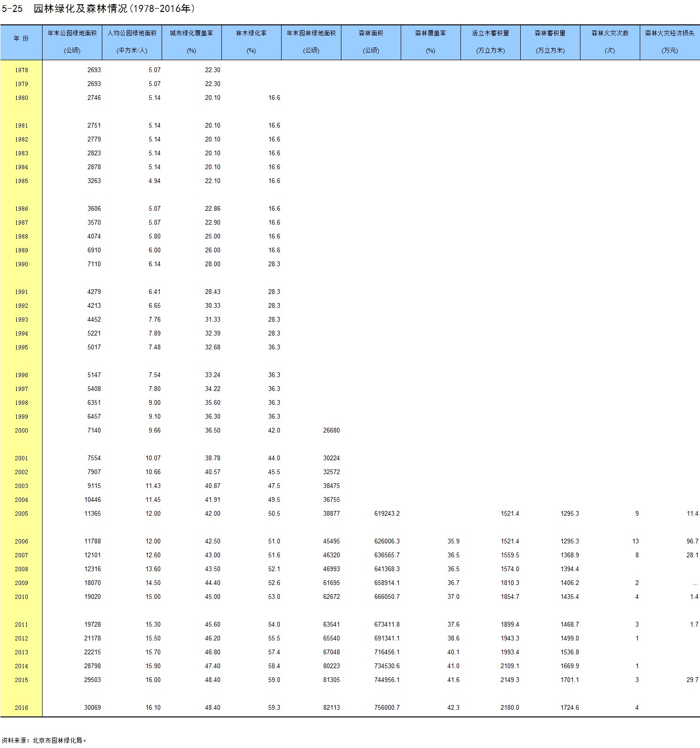
Task: Select forest area 641368.3 for 2008
Action: click(x=387, y=569)
